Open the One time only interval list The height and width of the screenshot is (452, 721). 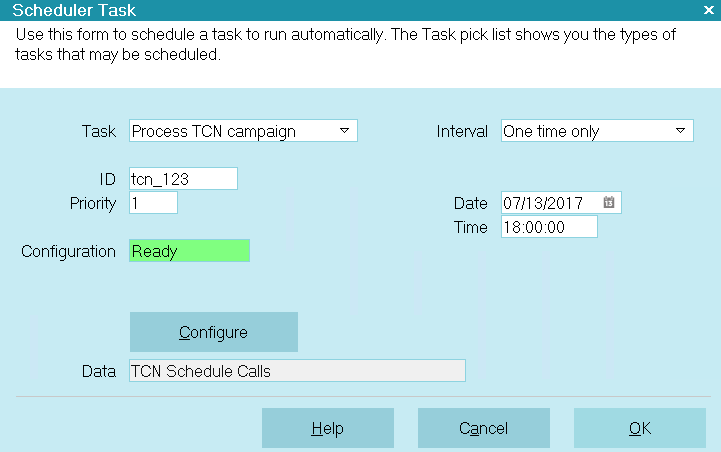(x=597, y=131)
